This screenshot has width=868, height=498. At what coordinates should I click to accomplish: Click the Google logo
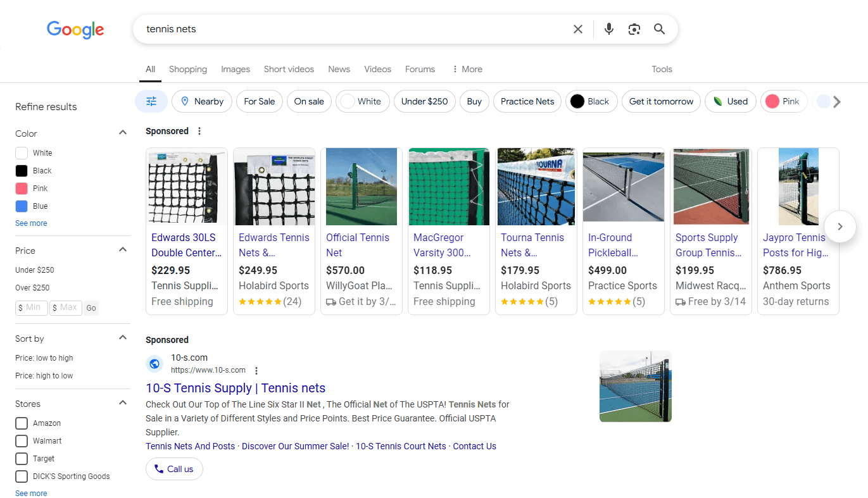[75, 30]
